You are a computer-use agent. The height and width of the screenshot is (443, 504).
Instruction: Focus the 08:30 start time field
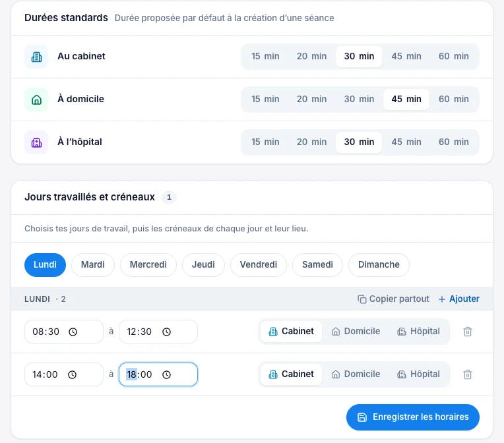click(x=64, y=332)
